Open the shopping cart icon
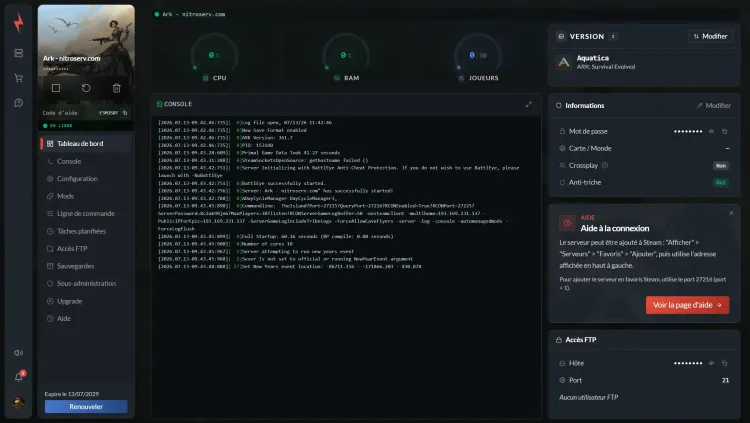750x423 pixels. tap(19, 78)
